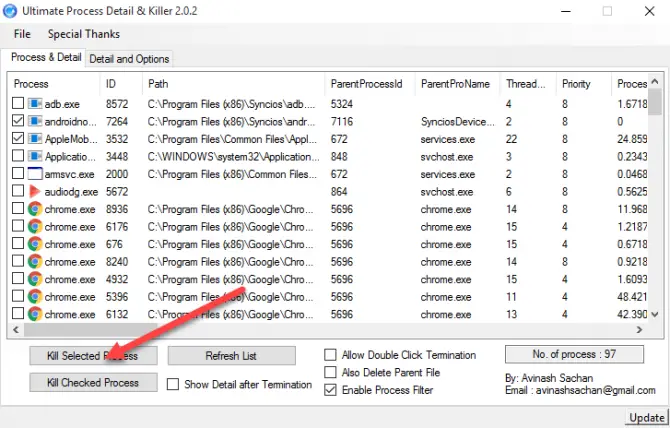This screenshot has height=428, width=670.
Task: Click Chrome icon for process ID 8936
Action: click(35, 209)
